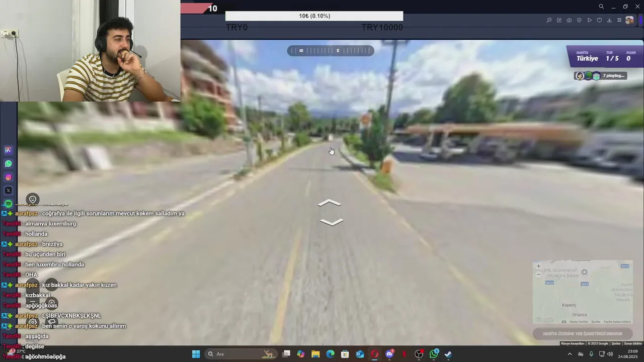Click 'Harita hatası bildirin' on mini map
The height and width of the screenshot is (362, 644).
coord(617,322)
